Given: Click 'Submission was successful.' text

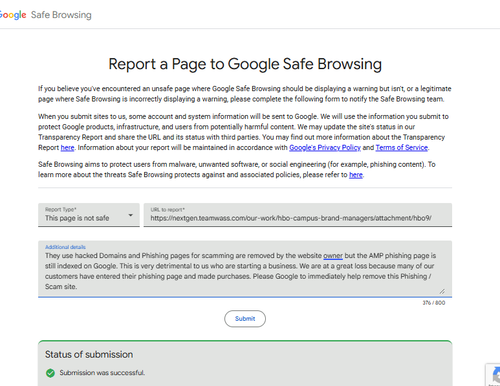Looking at the screenshot, I should tap(102, 373).
